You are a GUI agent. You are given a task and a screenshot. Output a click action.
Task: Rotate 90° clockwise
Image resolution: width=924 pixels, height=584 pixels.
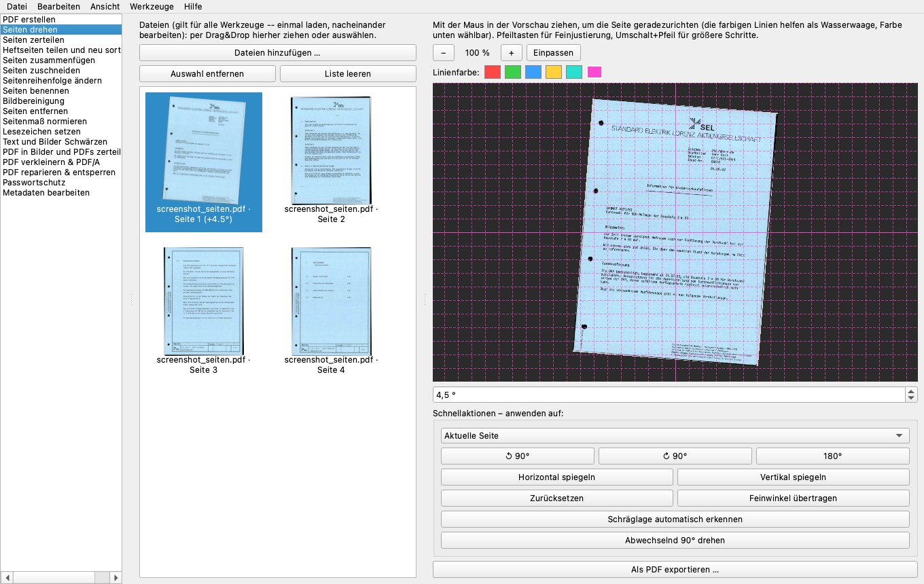pos(675,456)
